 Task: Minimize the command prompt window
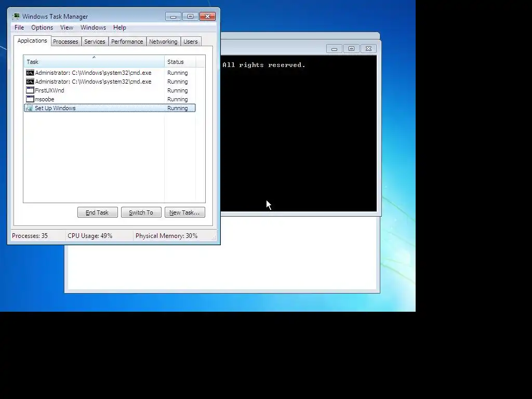pos(334,49)
